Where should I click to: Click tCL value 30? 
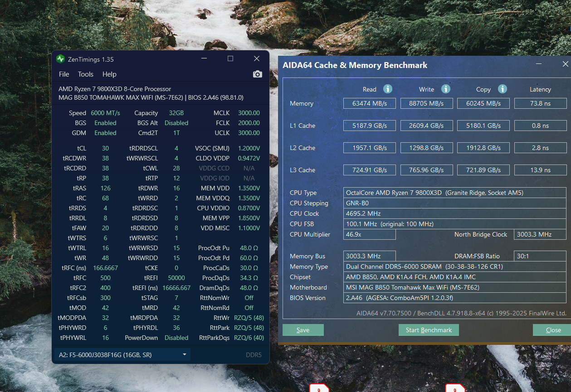[105, 148]
